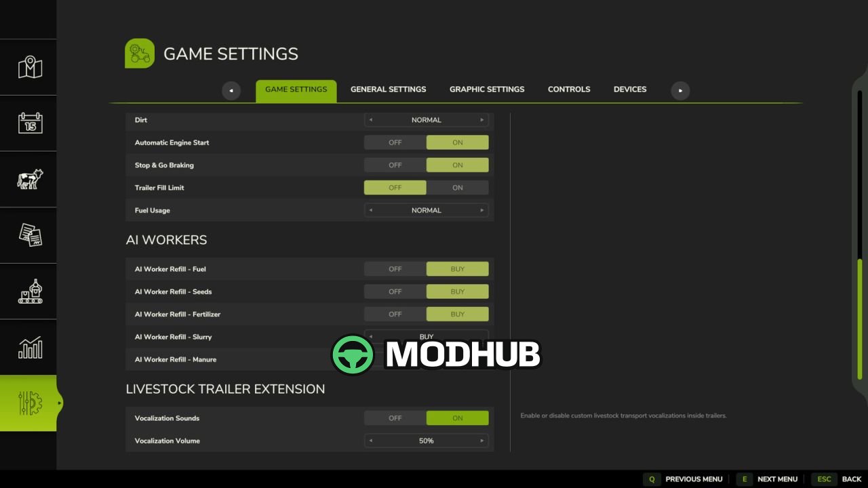This screenshot has width=868, height=488.
Task: Click the green scrollbar thumb on the right
Action: [x=861, y=319]
